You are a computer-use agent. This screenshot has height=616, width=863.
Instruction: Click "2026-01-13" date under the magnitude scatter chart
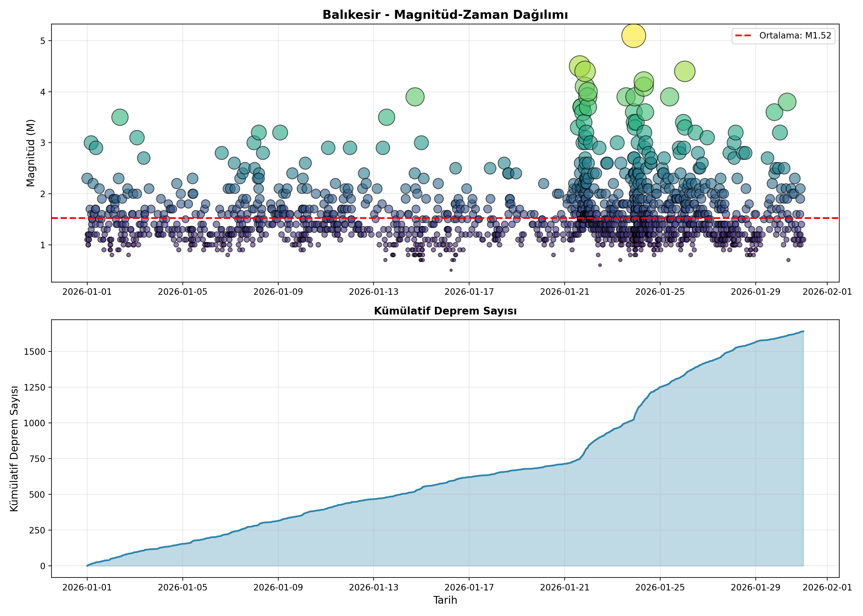click(374, 292)
